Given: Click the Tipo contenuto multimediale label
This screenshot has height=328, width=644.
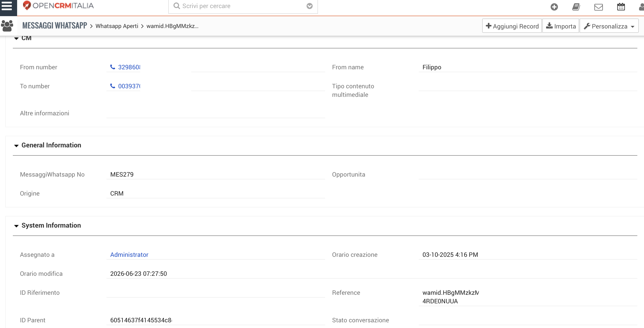Looking at the screenshot, I should point(353,90).
